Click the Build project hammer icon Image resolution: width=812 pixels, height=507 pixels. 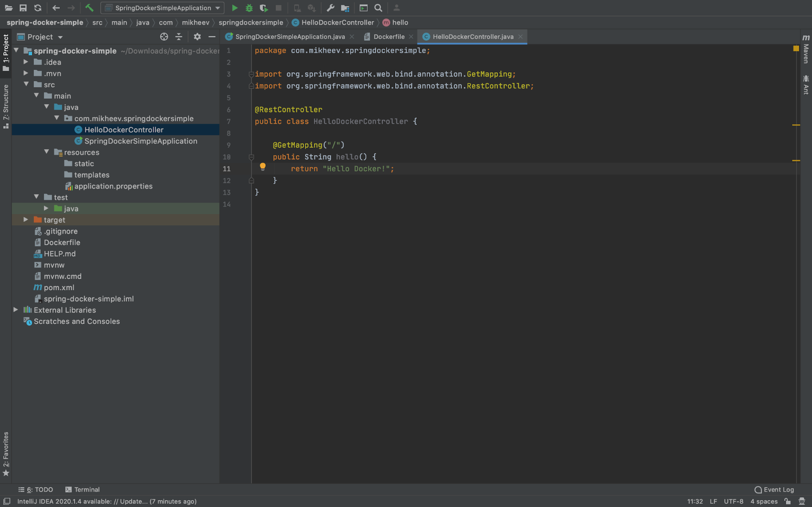[x=89, y=8]
